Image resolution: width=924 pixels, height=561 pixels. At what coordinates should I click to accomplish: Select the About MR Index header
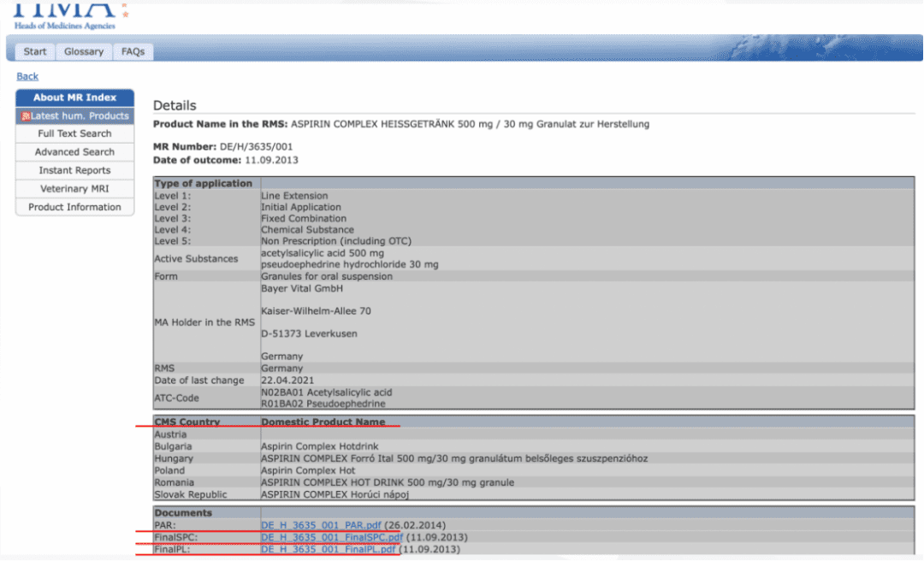(x=74, y=97)
